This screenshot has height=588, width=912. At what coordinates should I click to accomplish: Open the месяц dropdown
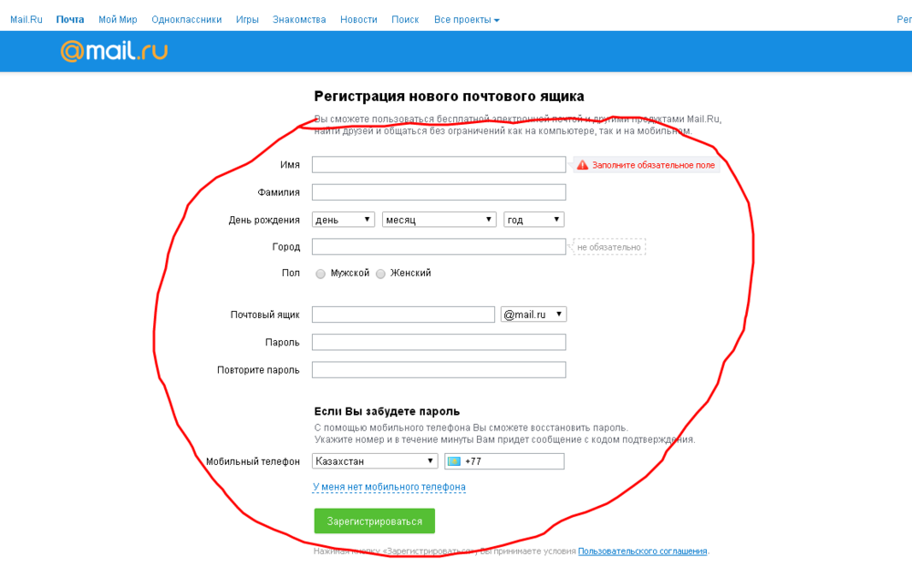[440, 220]
